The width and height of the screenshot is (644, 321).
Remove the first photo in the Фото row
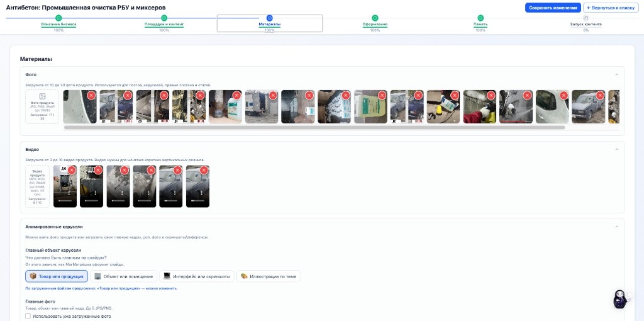tap(91, 95)
